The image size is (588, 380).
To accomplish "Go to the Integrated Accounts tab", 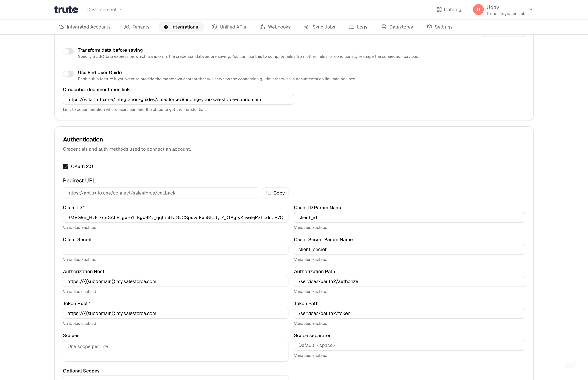I will (85, 27).
